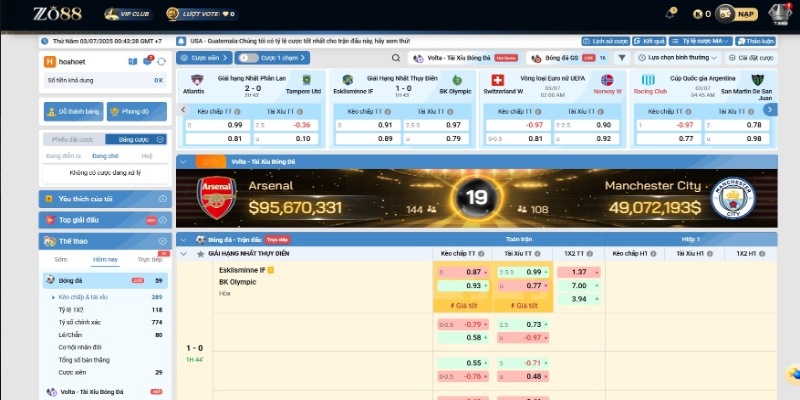
Task: Open Lịch sử cược history button
Action: click(x=607, y=42)
